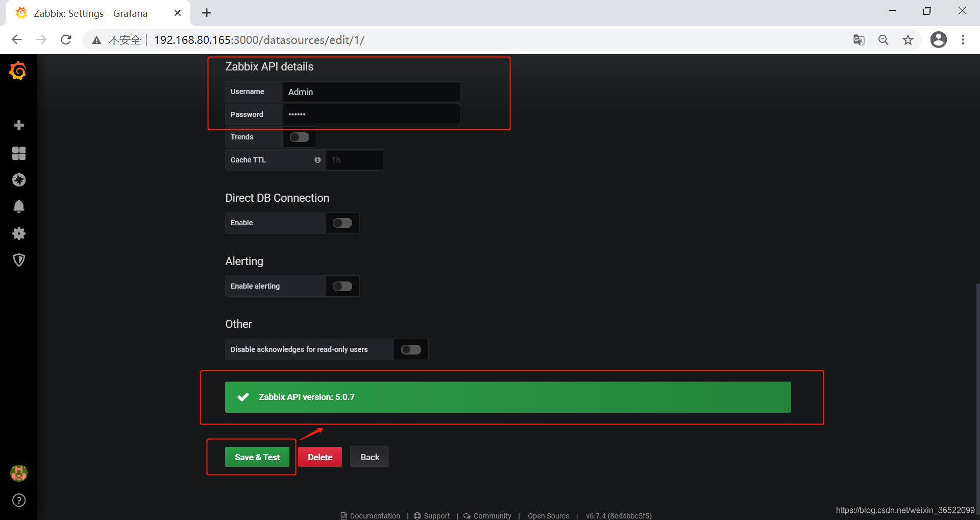This screenshot has height=520, width=980.
Task: Open the Community footer link
Action: (487, 515)
